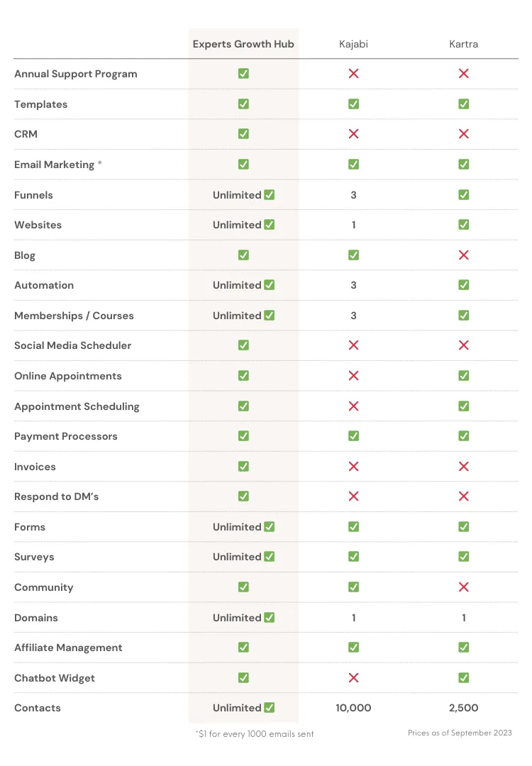Select the Kajabi column header
Viewport: 532px width, 766px height.
(353, 44)
